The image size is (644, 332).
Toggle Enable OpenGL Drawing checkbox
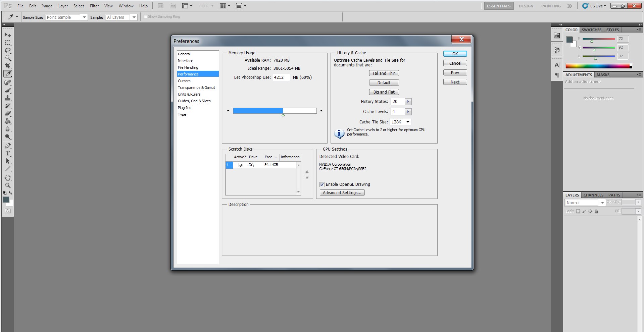tap(322, 184)
